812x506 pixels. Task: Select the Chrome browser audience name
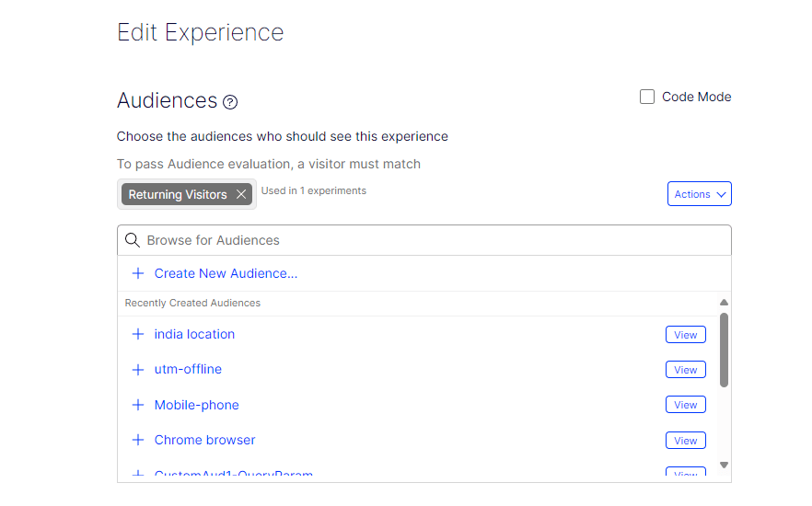point(204,440)
